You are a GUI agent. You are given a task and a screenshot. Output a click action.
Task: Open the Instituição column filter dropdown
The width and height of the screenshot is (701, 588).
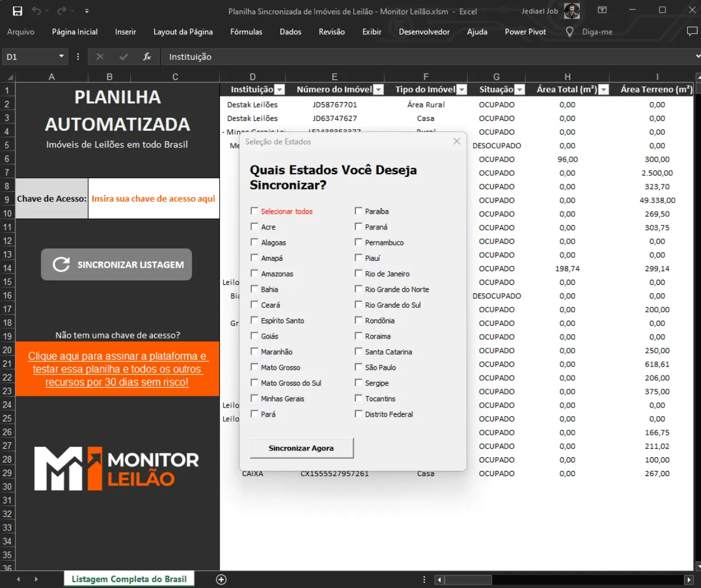coord(279,90)
